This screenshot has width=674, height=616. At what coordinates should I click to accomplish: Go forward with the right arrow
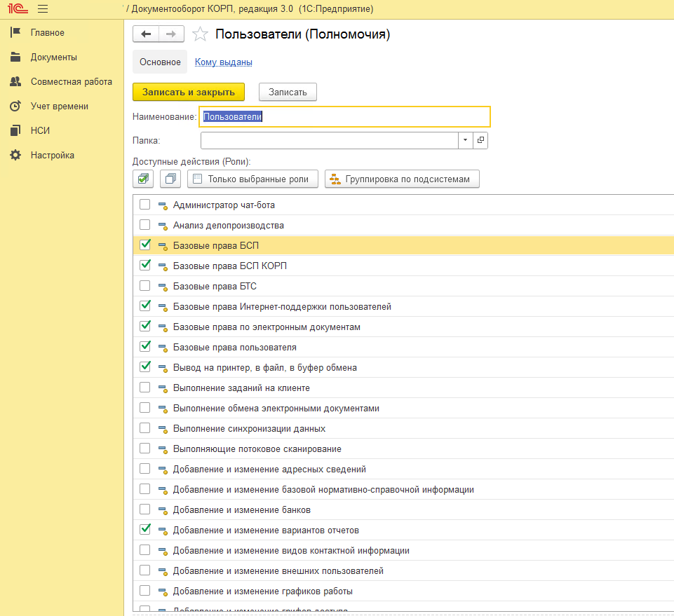(171, 34)
